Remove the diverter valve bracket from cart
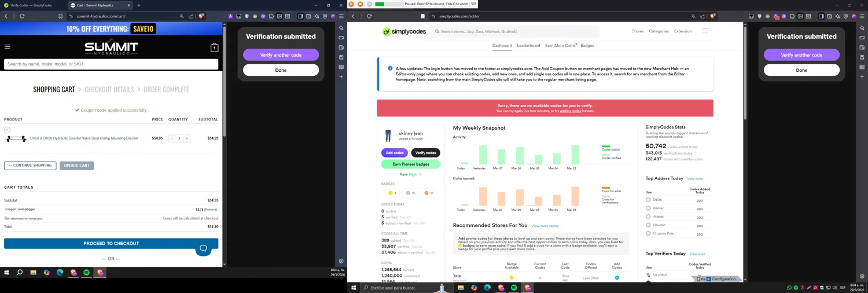The width and height of the screenshot is (868, 293). (7, 130)
